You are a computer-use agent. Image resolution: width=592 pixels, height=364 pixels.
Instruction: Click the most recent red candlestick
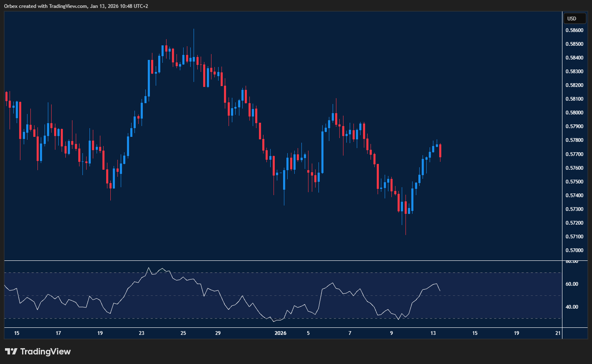point(440,151)
